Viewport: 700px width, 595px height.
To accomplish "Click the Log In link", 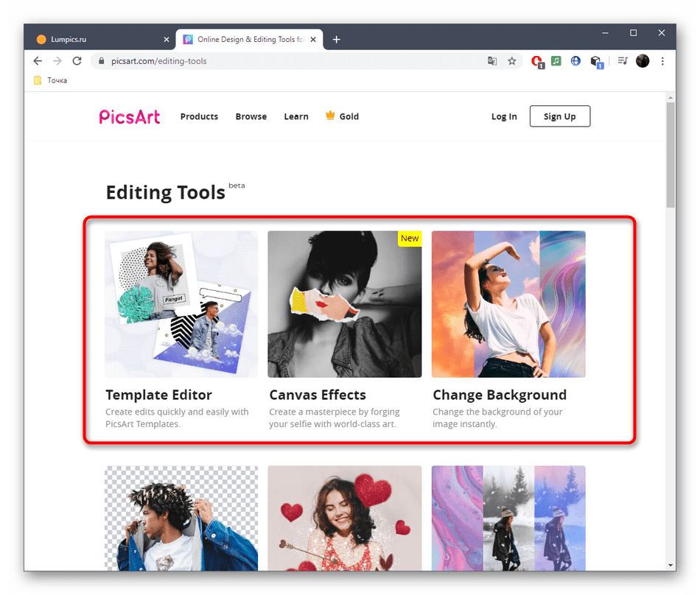I will click(x=504, y=116).
